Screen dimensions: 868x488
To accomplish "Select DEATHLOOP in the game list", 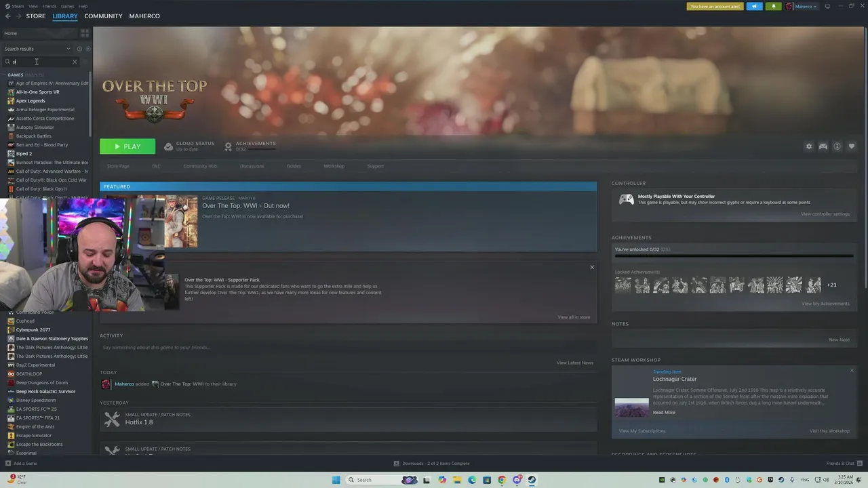I will click(28, 374).
